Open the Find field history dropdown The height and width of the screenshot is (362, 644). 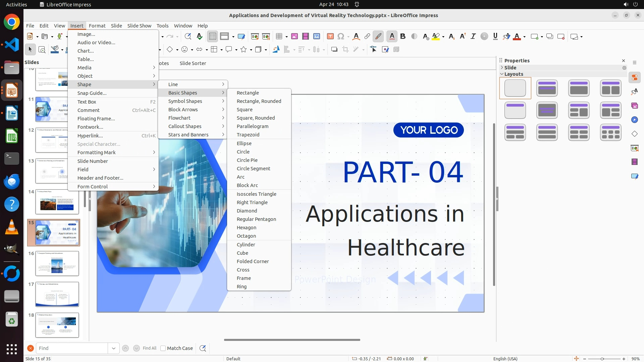pyautogui.click(x=113, y=348)
